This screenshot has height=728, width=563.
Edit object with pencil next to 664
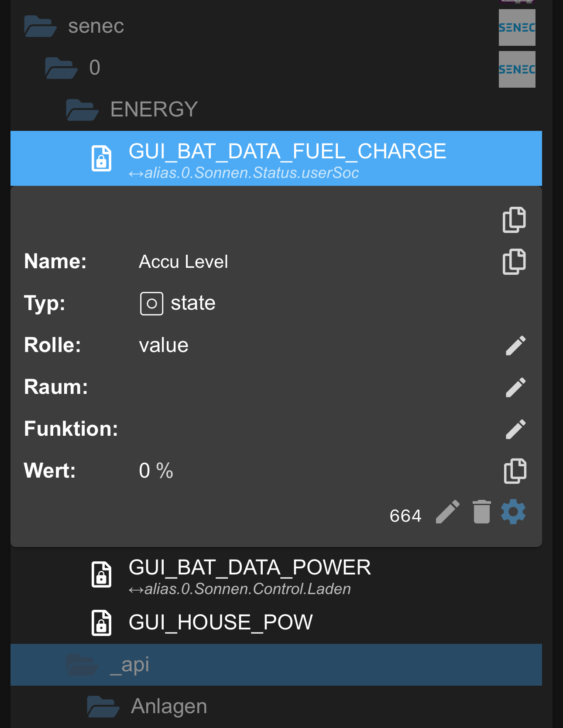(x=448, y=512)
